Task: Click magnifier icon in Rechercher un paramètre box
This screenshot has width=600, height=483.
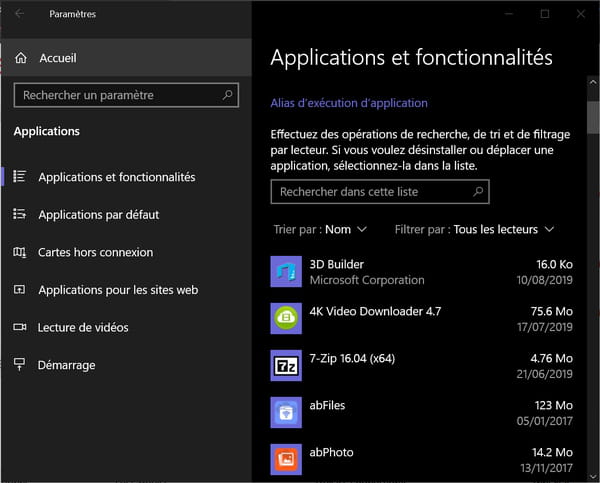Action: 227,95
